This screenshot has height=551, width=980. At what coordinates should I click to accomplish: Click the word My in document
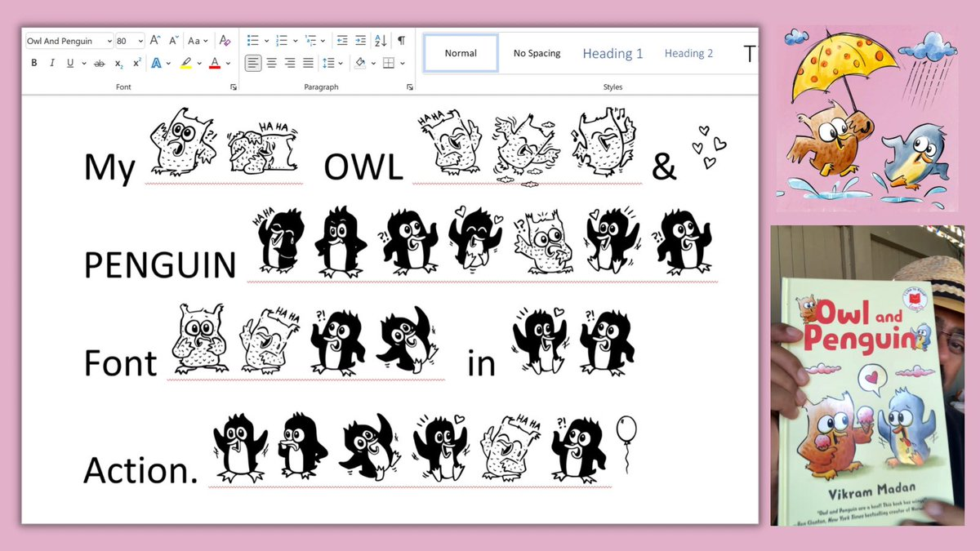coord(109,169)
